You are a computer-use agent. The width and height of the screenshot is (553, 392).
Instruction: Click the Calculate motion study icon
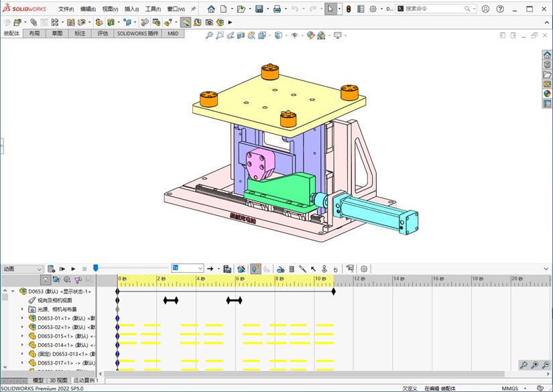[x=51, y=269]
